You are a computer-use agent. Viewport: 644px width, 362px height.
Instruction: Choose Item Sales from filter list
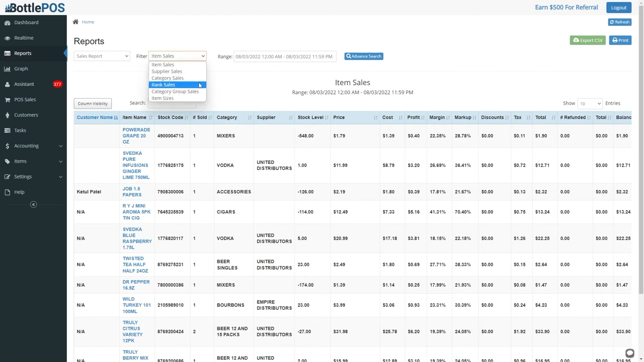177,65
